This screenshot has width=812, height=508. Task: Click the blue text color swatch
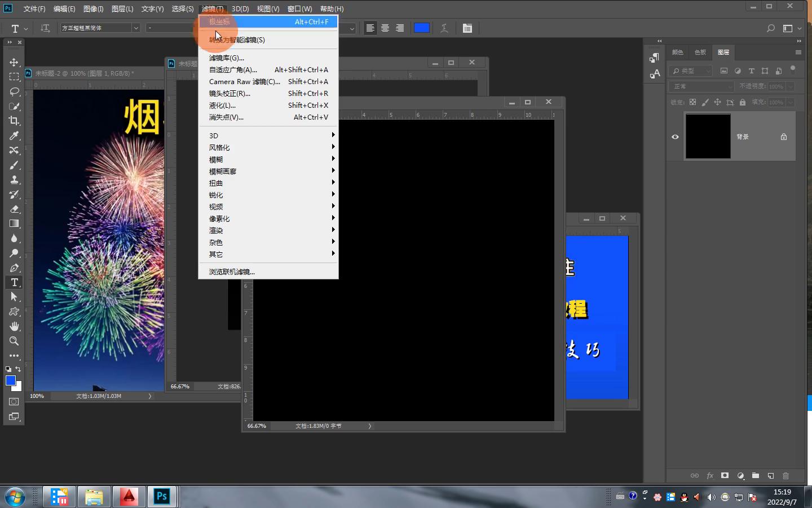[422, 28]
